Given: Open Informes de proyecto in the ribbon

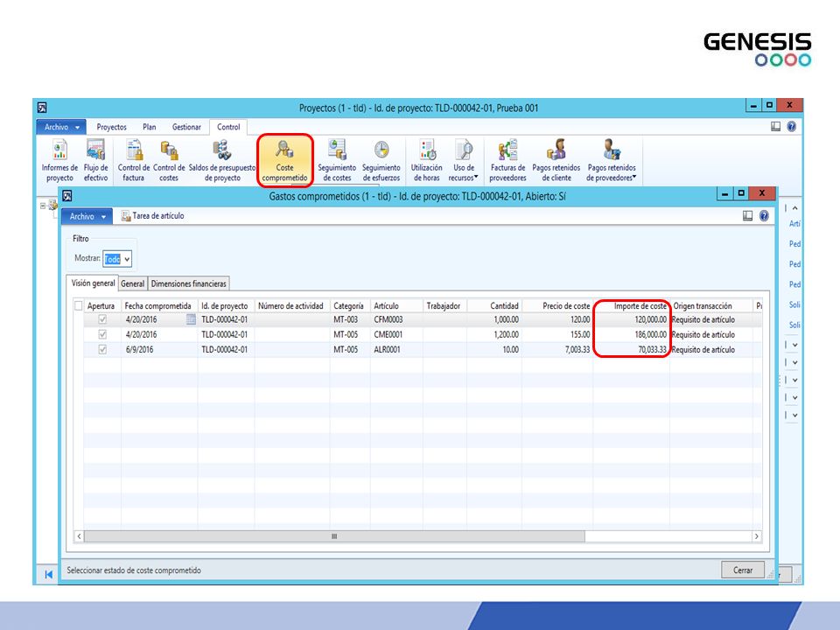Looking at the screenshot, I should coord(59,161).
